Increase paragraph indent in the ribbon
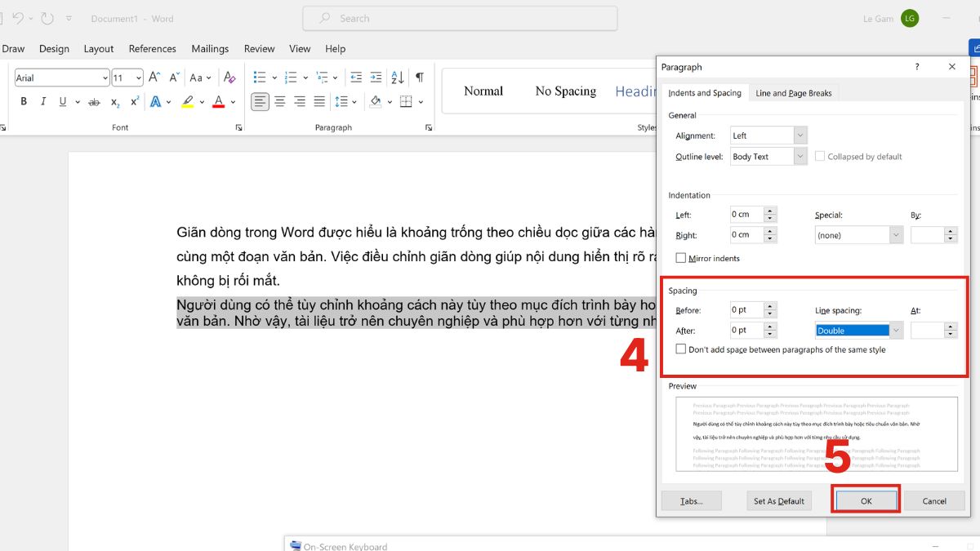This screenshot has width=980, height=551. click(376, 78)
